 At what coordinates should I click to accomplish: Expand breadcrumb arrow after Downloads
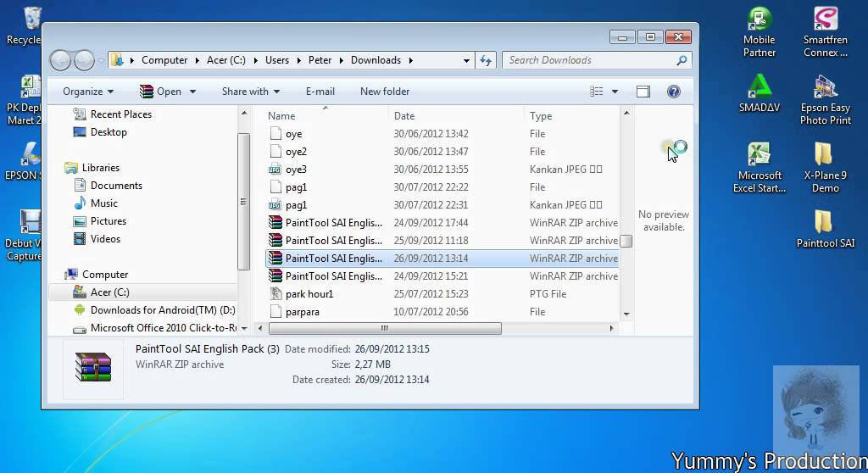(x=411, y=60)
